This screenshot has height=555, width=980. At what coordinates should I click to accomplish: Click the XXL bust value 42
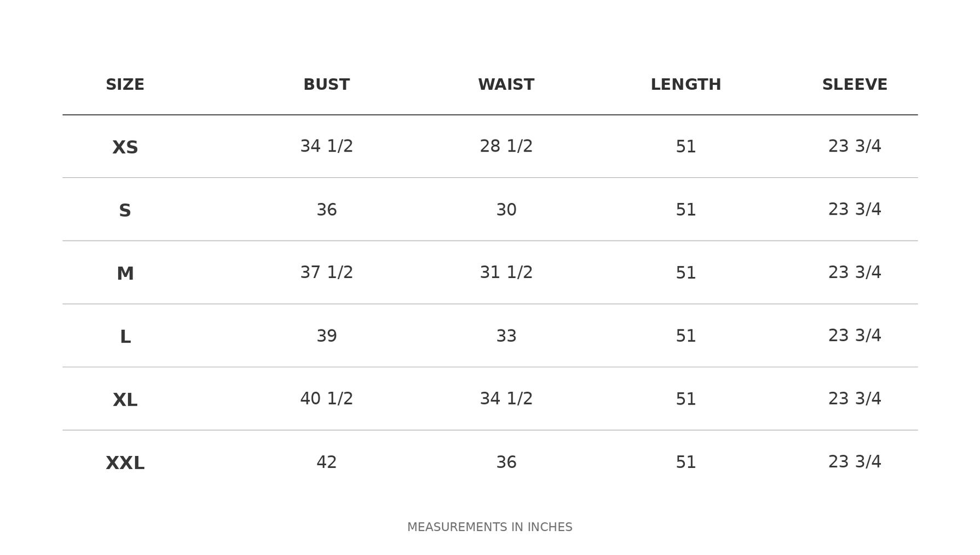coord(326,462)
